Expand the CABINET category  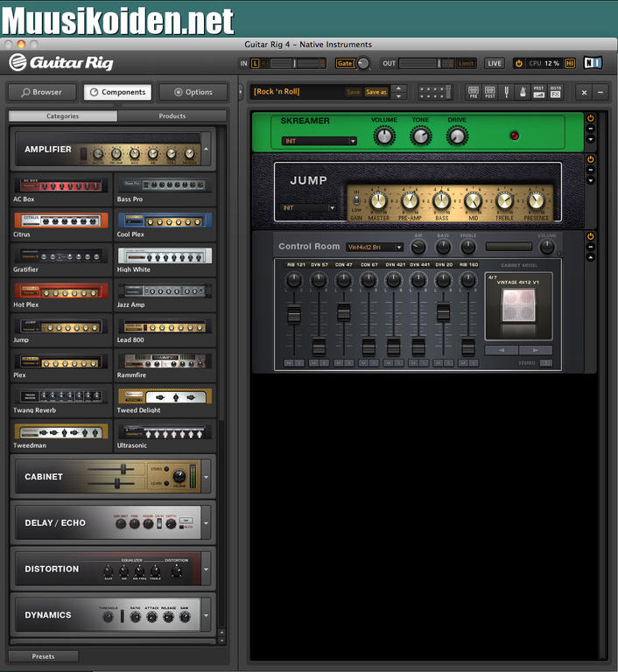pos(207,477)
